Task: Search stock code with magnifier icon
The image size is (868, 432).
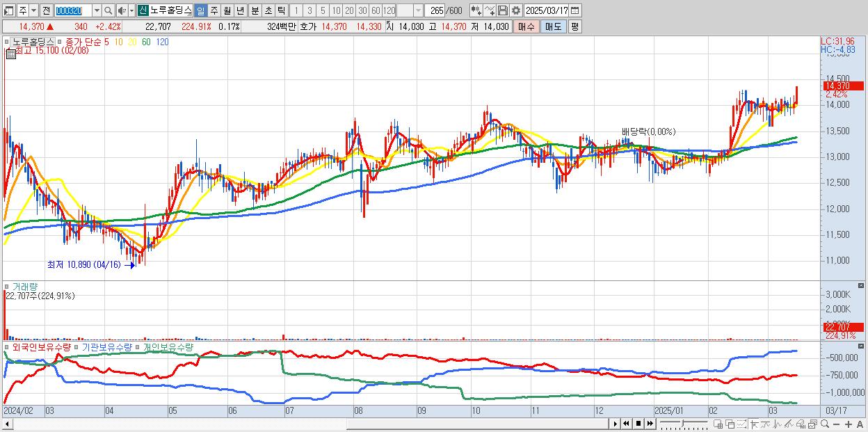Action: tap(108, 10)
